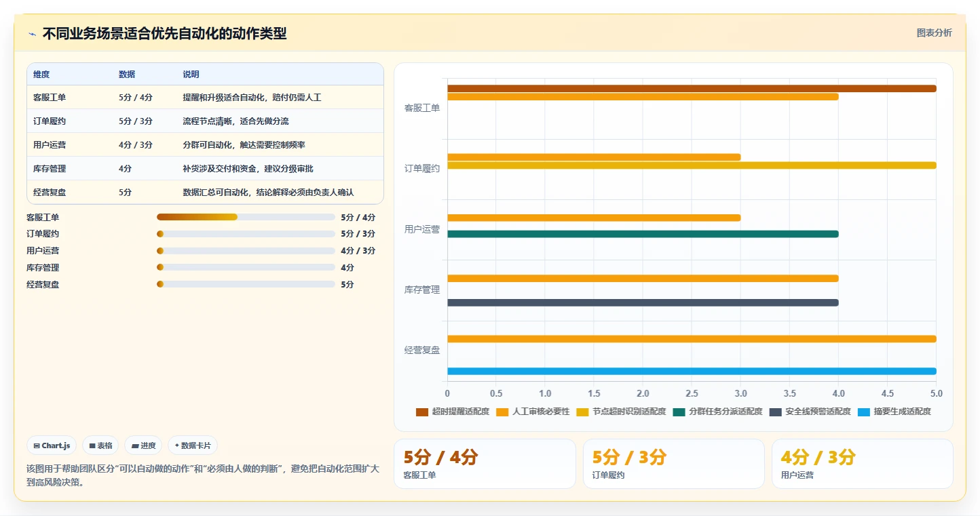Open the 5分 / 3分 订单履约 data card

point(673,464)
